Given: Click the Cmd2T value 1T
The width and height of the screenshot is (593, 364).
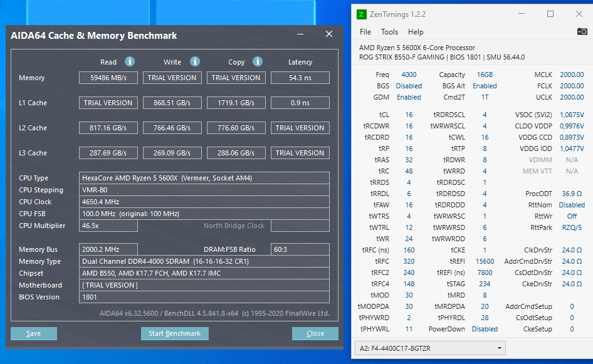Looking at the screenshot, I should tap(485, 97).
